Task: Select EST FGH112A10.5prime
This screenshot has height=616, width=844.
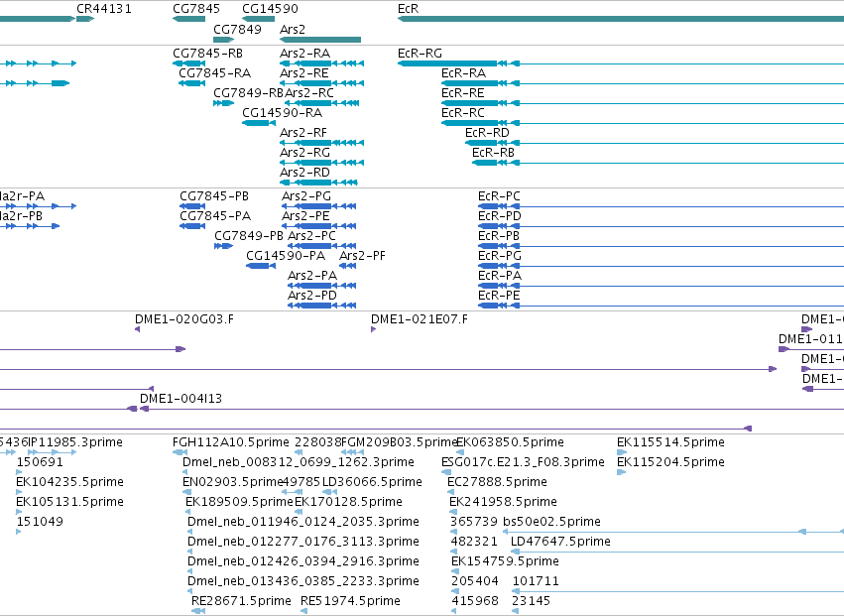Action: (x=231, y=442)
